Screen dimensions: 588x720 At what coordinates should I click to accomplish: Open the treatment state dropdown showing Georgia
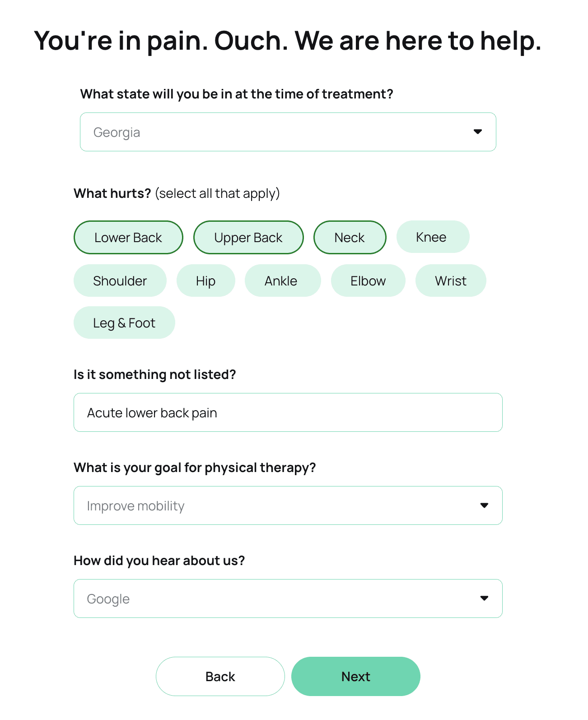(x=288, y=132)
